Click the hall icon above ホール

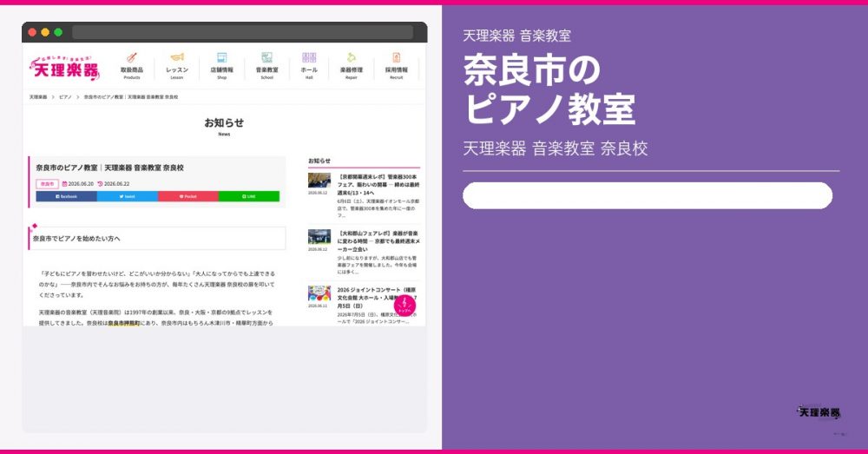309,57
